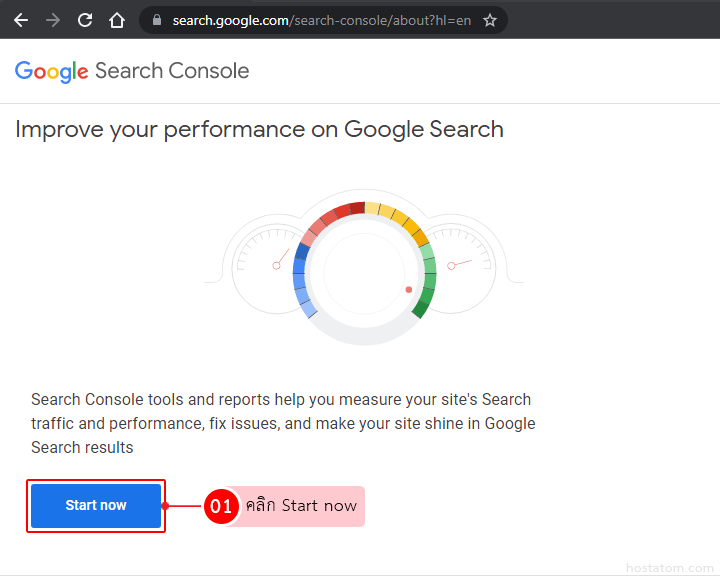Click the red 01 step badge
720x582 pixels.
(220, 506)
